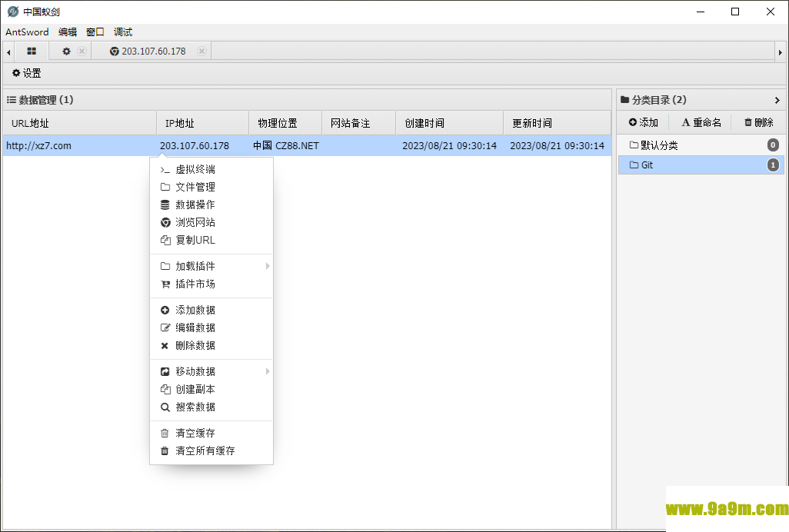Click the cart icon beside 插件市场
789x532 pixels.
point(165,284)
